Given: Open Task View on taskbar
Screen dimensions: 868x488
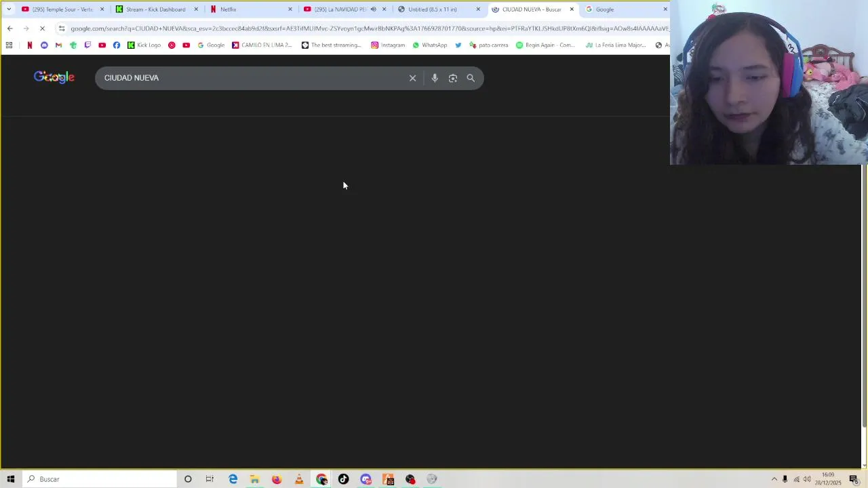Looking at the screenshot, I should pyautogui.click(x=210, y=479).
